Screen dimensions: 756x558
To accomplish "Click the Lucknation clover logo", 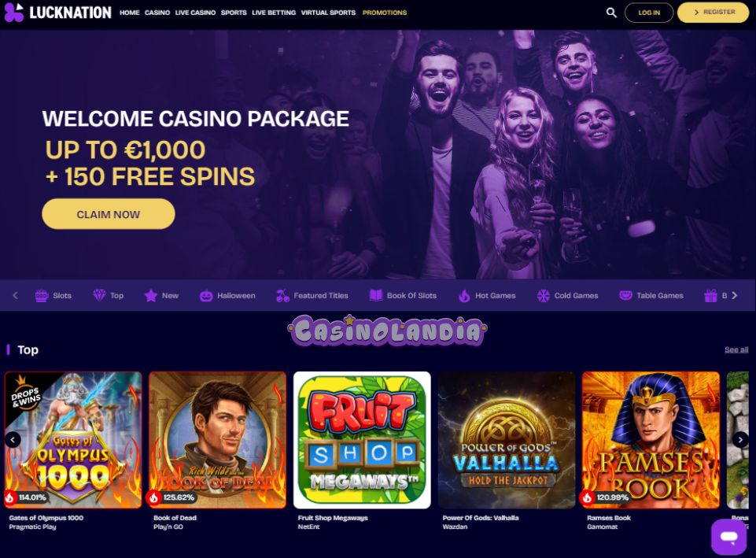I will [13, 12].
